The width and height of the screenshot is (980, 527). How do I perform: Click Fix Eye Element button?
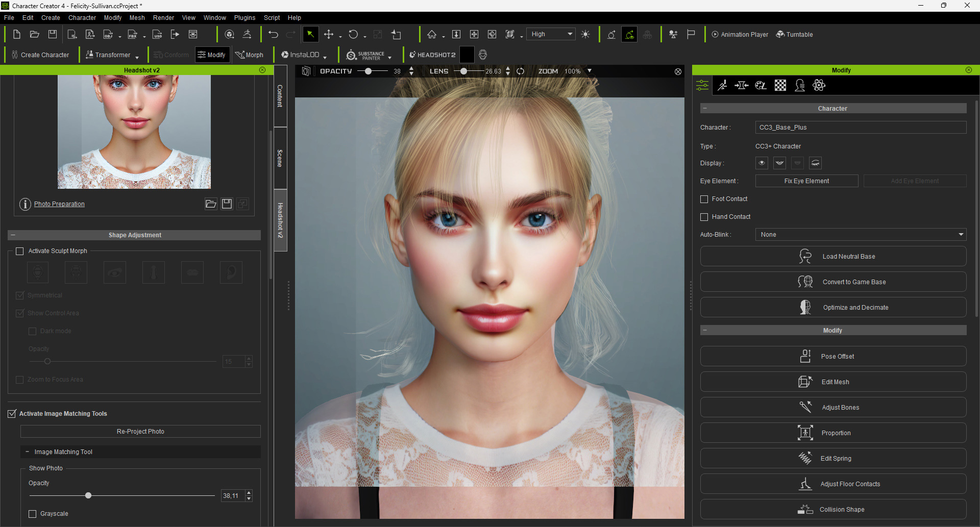pos(806,181)
